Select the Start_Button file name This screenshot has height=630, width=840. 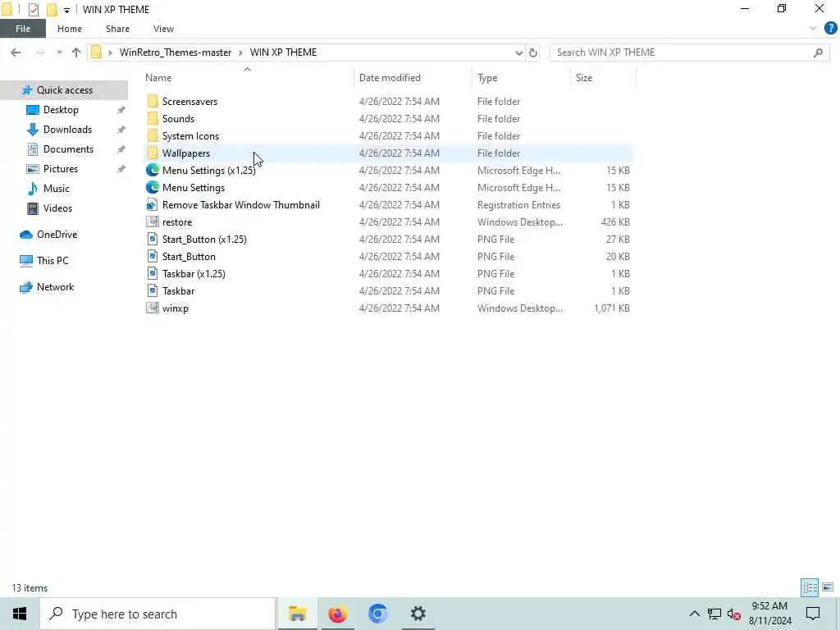(189, 257)
